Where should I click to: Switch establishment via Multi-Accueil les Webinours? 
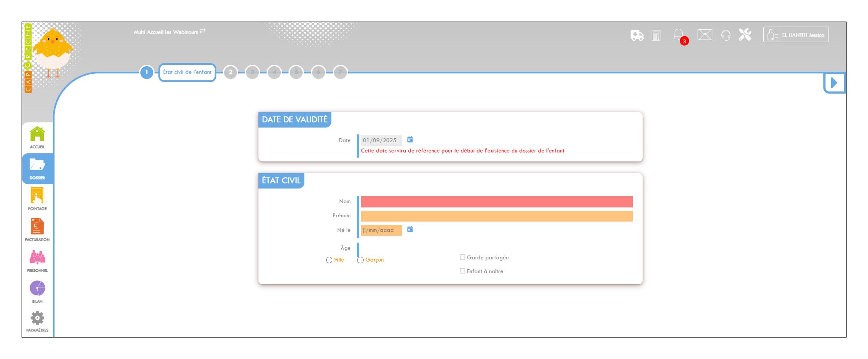[170, 32]
